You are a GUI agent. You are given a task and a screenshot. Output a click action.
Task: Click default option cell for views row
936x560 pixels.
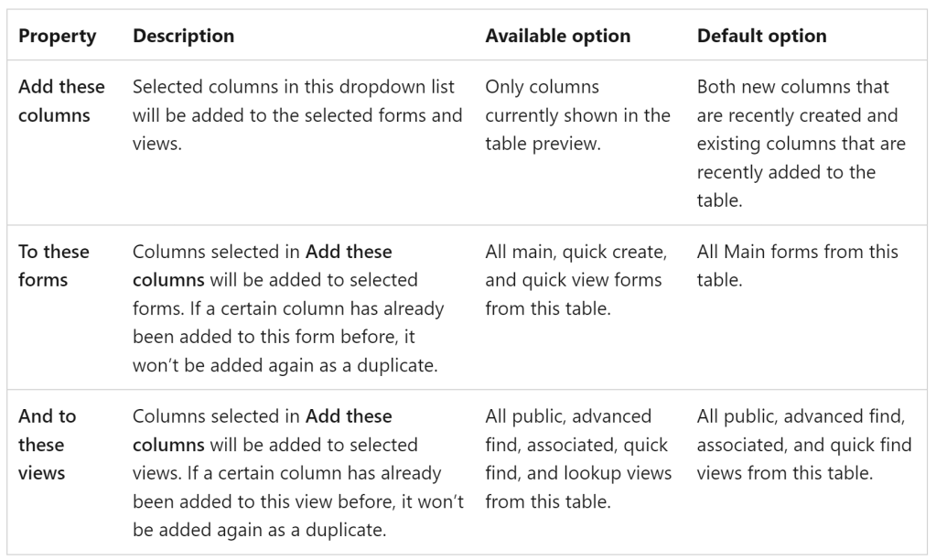(x=804, y=445)
